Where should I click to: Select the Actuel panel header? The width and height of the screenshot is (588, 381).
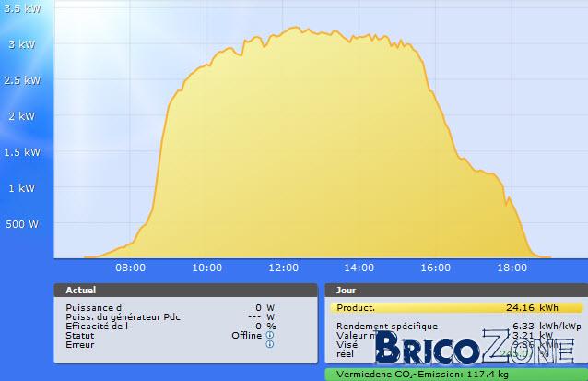[185, 291]
